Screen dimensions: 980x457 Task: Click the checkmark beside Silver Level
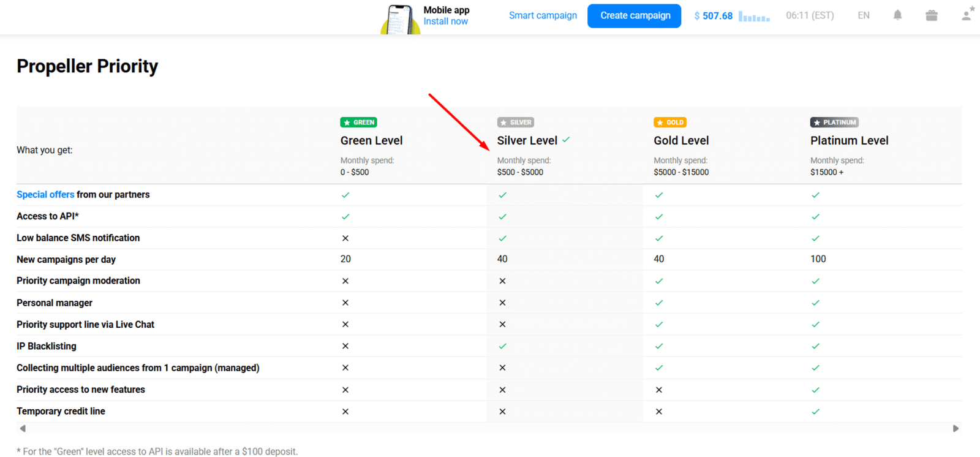click(x=566, y=140)
